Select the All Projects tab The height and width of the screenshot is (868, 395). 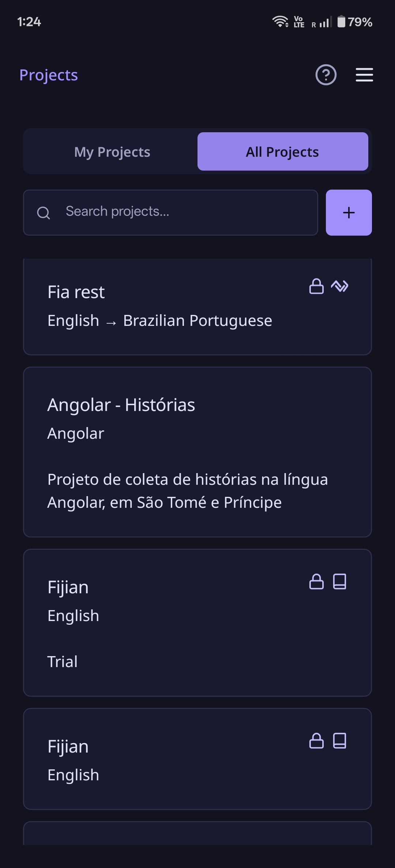point(283,152)
